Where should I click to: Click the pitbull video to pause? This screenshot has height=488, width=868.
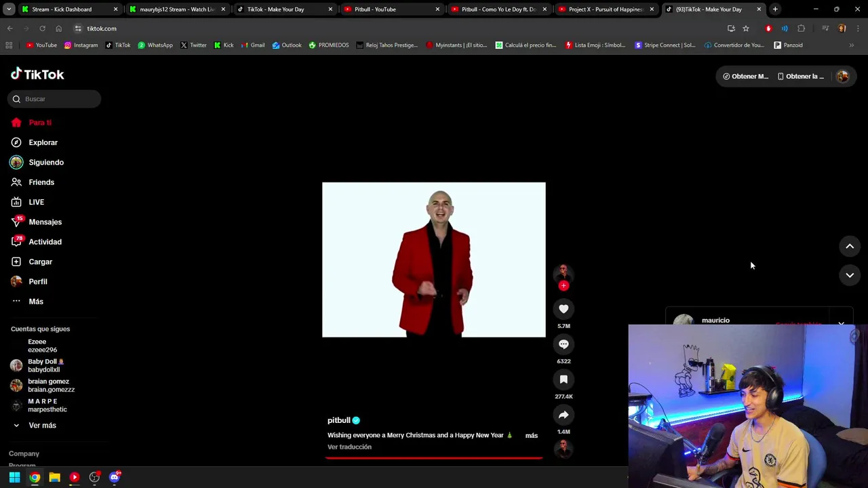coord(434,260)
